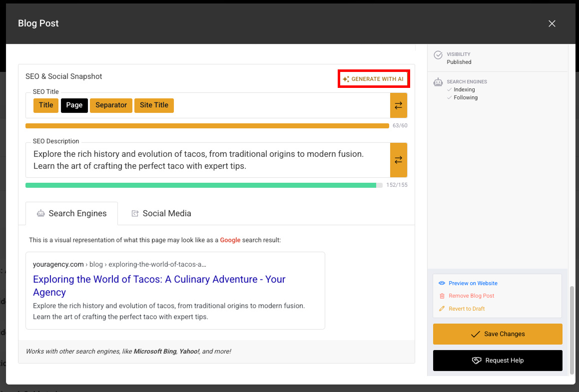Click swap arrows icon beside SEO Title
579x392 pixels.
[399, 105]
